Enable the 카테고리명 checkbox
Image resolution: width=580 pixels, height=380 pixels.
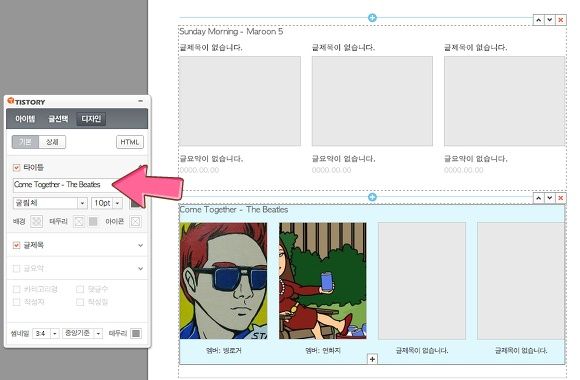[16, 289]
